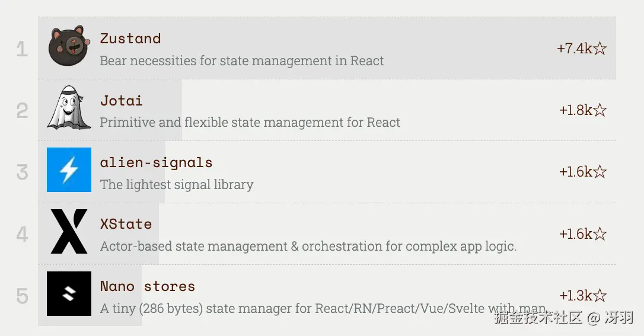The image size is (644, 336).
Task: Click alien-signals' +1.6k star count
Action: (x=583, y=172)
